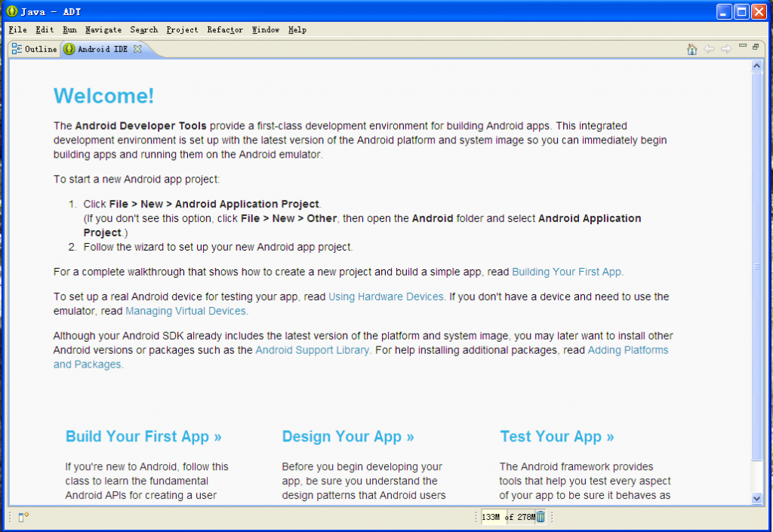Click Test Your App heading
Screen dimensions: 773x532
[x=557, y=436]
